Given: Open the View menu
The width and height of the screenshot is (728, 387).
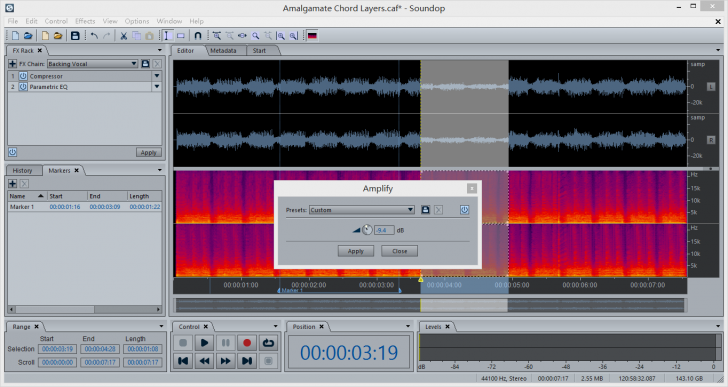Looking at the screenshot, I should pos(110,21).
